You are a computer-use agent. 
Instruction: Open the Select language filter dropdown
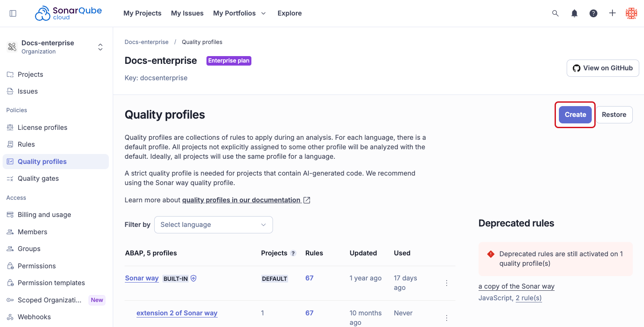[x=213, y=225]
